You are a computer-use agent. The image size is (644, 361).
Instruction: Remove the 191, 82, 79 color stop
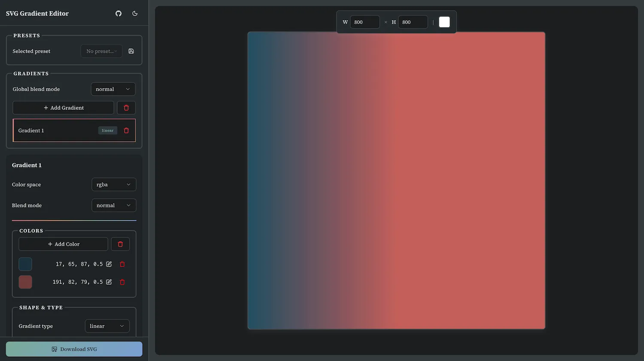pyautogui.click(x=122, y=282)
